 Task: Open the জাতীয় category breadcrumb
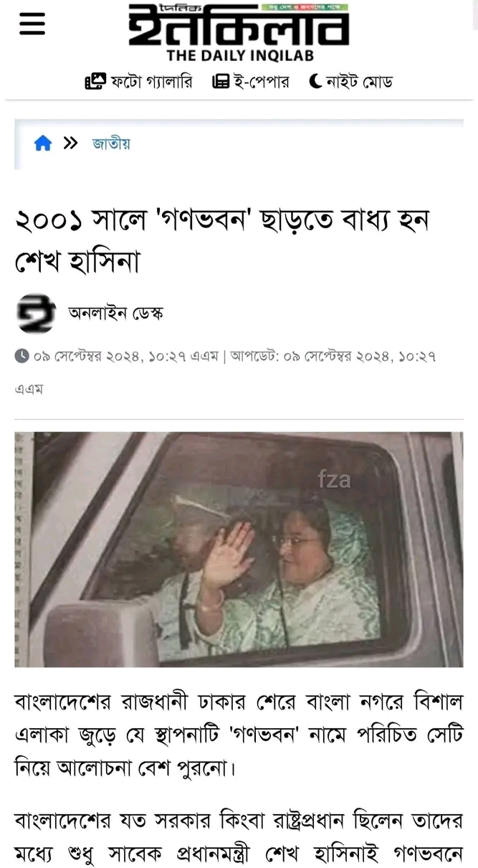click(111, 143)
